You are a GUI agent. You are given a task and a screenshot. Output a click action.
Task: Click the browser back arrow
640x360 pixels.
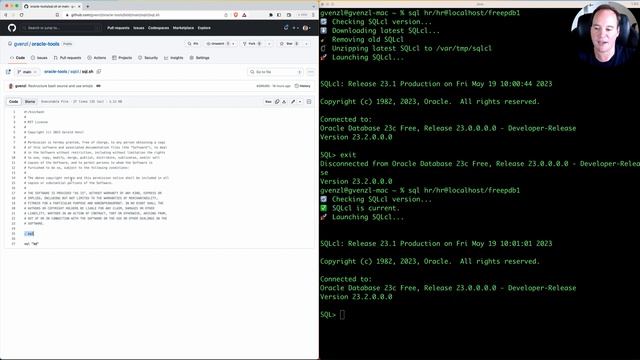click(x=6, y=15)
